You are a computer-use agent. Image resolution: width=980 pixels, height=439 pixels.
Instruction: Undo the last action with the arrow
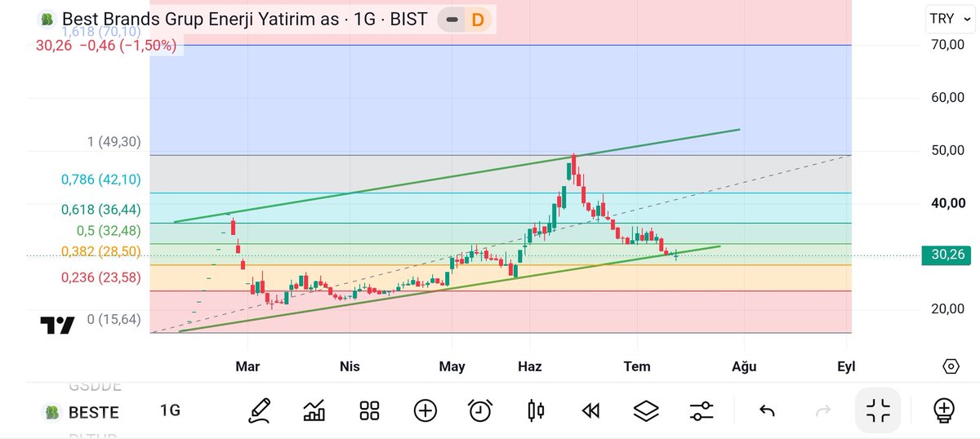click(767, 410)
